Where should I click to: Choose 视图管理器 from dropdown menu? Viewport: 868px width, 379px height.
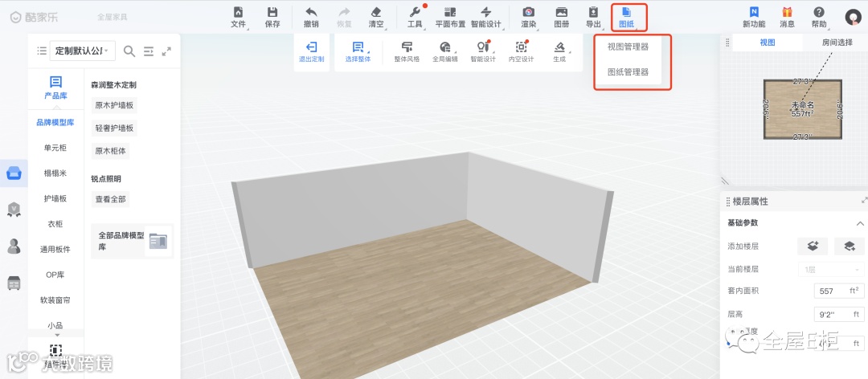628,47
